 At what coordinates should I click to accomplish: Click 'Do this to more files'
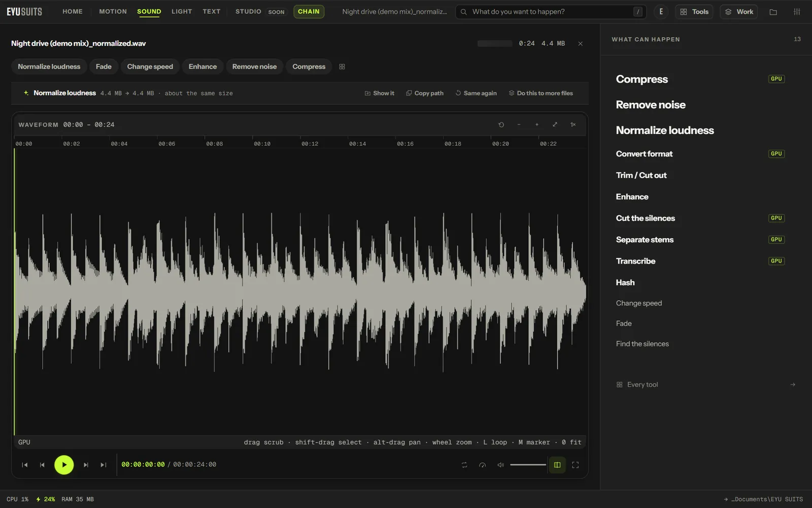click(x=540, y=93)
